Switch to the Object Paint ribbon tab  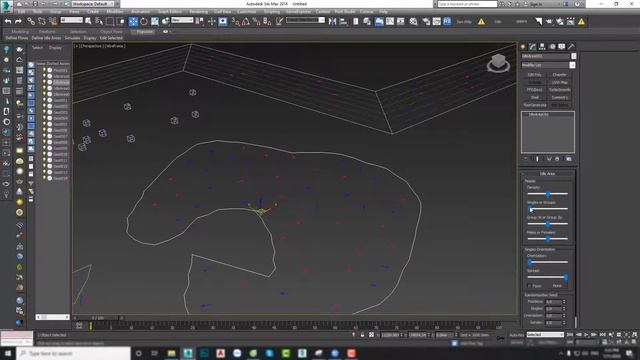(x=111, y=31)
